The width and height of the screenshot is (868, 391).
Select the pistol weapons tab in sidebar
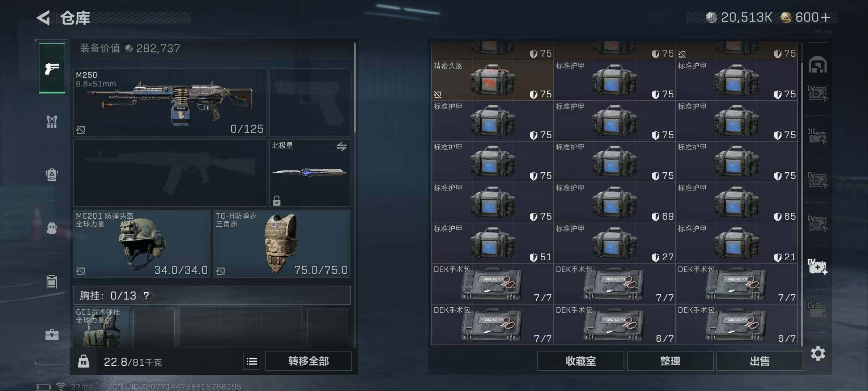[52, 68]
